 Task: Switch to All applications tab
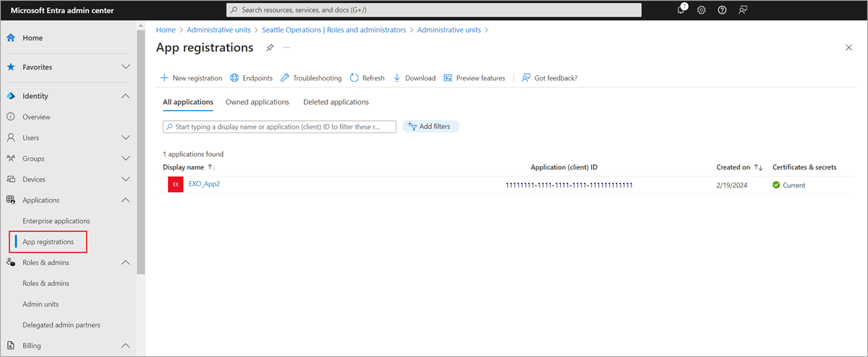coord(188,102)
